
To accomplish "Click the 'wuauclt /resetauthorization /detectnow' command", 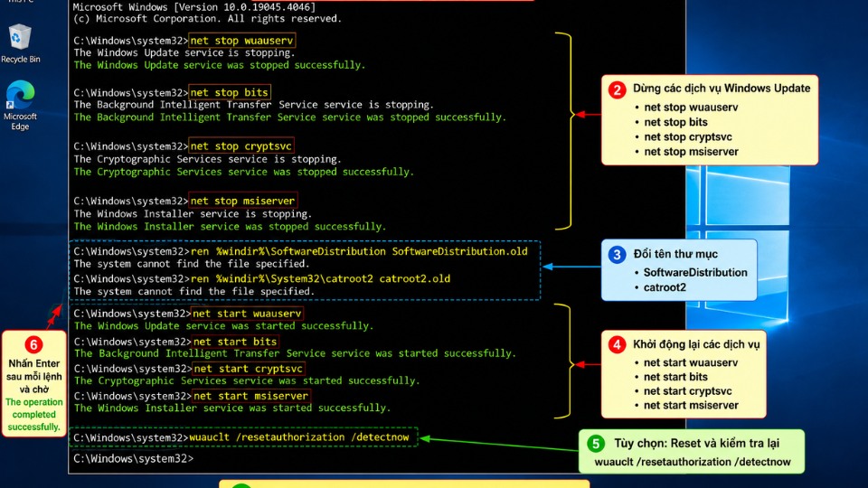I will click(x=299, y=437).
